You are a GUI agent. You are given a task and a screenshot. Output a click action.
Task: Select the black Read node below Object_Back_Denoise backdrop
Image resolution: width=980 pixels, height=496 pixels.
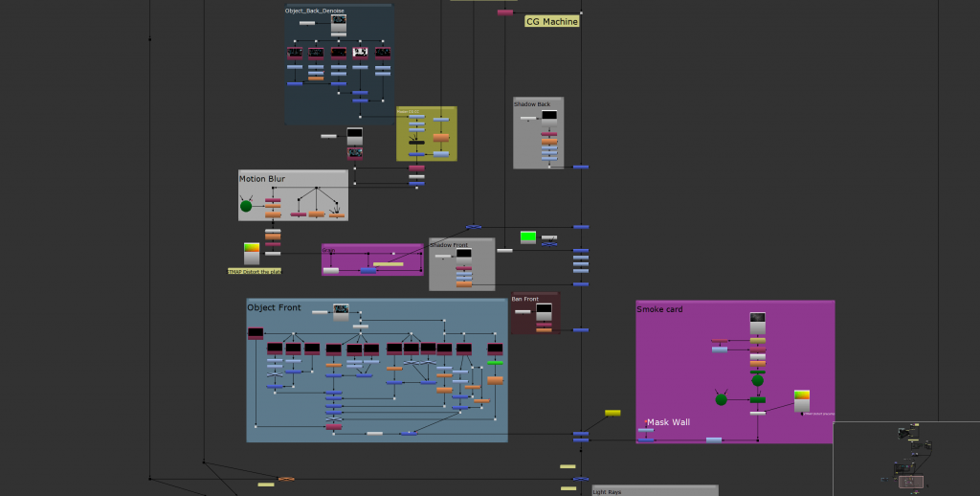click(354, 136)
